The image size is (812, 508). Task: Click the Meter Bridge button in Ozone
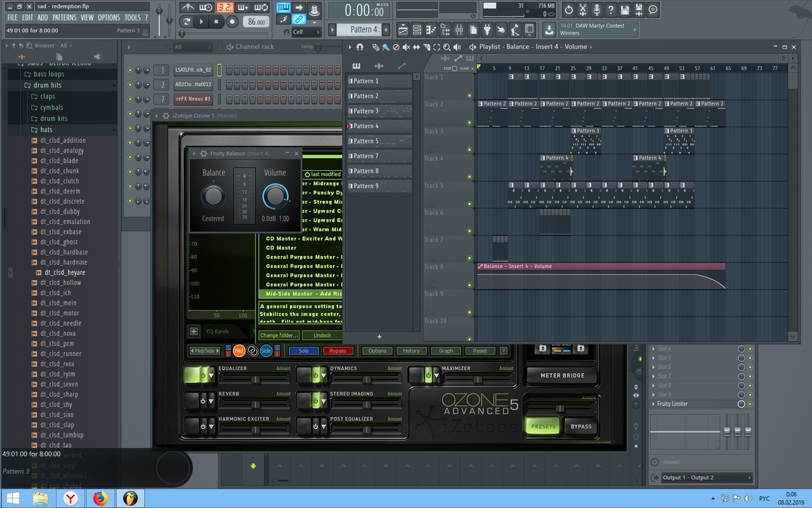[x=563, y=375]
